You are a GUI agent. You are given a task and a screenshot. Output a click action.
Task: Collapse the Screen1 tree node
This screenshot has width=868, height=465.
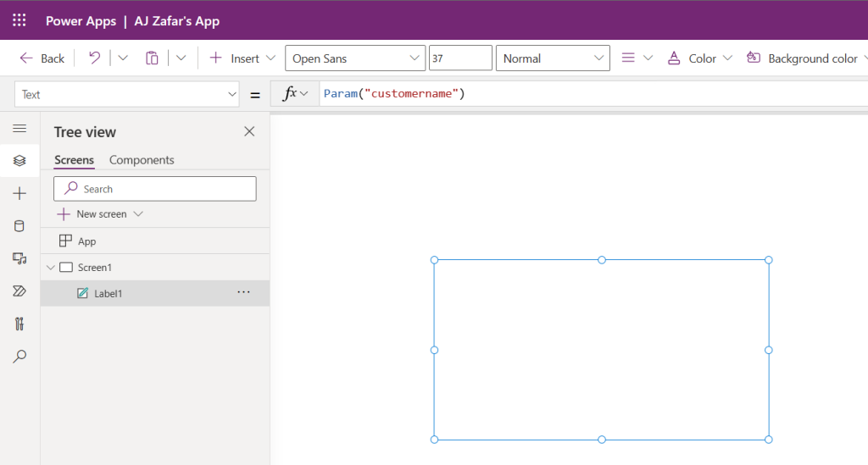coord(49,268)
